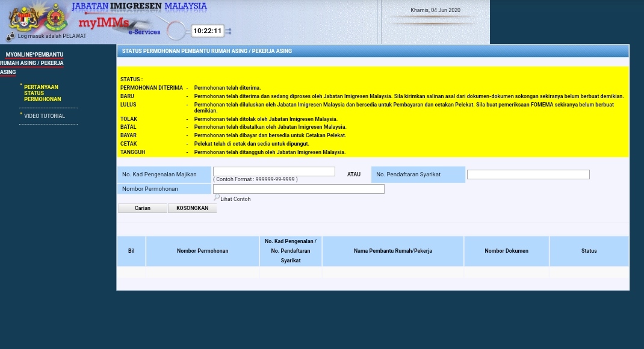Click the Immigration Department crest logo

(56, 18)
